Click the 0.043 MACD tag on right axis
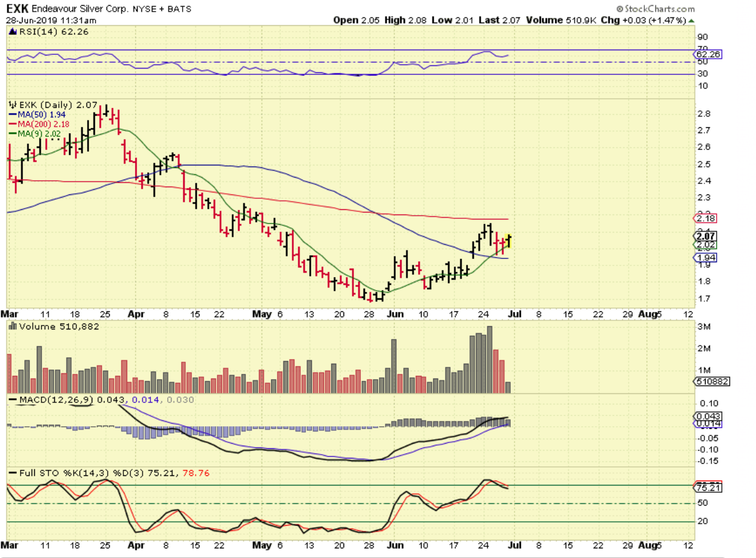The image size is (756, 558). click(708, 416)
